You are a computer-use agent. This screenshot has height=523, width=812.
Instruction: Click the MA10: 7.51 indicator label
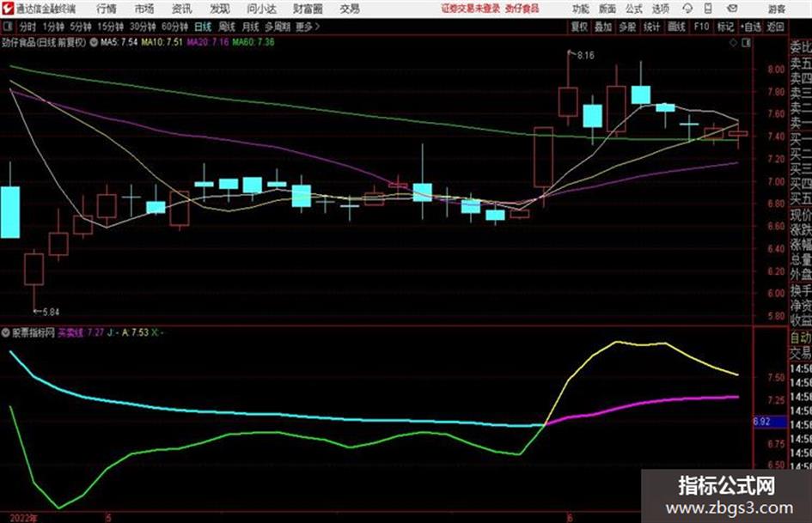162,42
